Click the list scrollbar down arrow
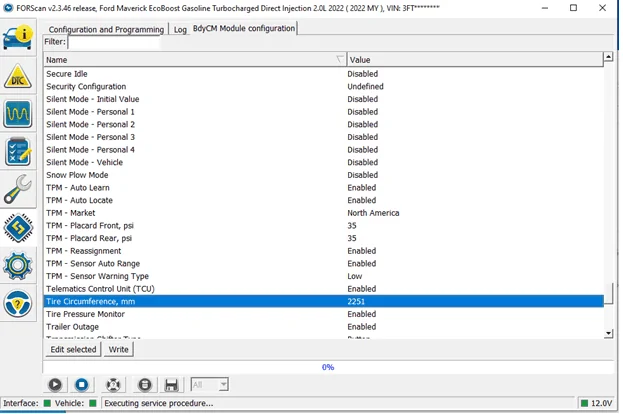Screen dimensions: 623x414 click(608, 333)
